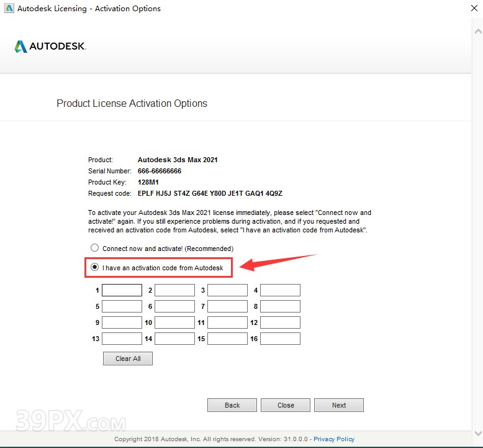Click Next to continue activation
Screen dimensions: 483x448
click(x=339, y=405)
